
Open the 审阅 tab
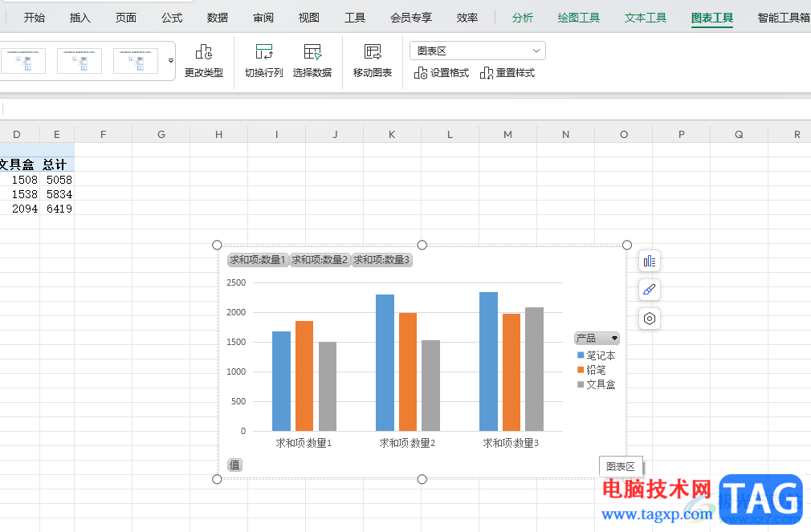(263, 18)
